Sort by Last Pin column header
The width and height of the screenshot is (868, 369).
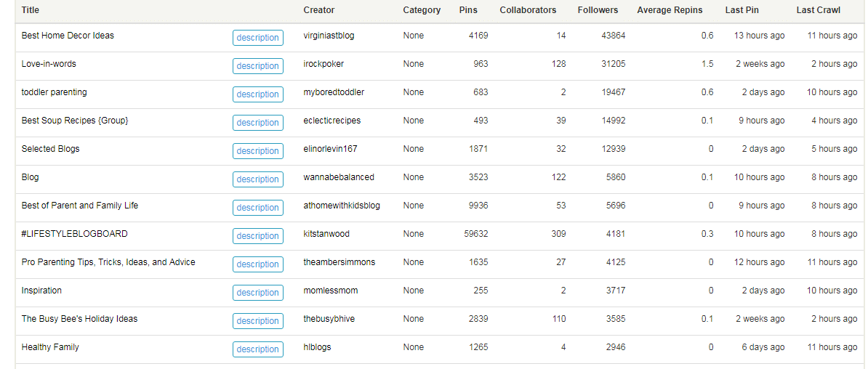[x=742, y=10]
